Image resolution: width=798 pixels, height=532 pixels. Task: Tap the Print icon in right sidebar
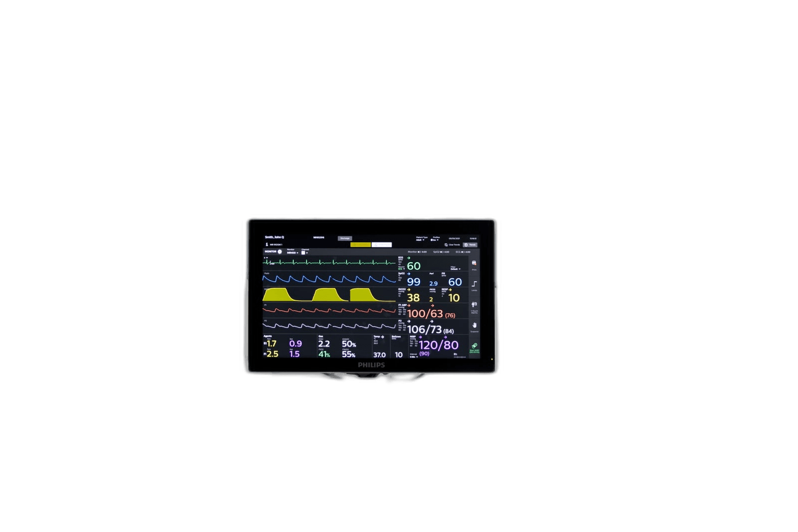point(474,263)
